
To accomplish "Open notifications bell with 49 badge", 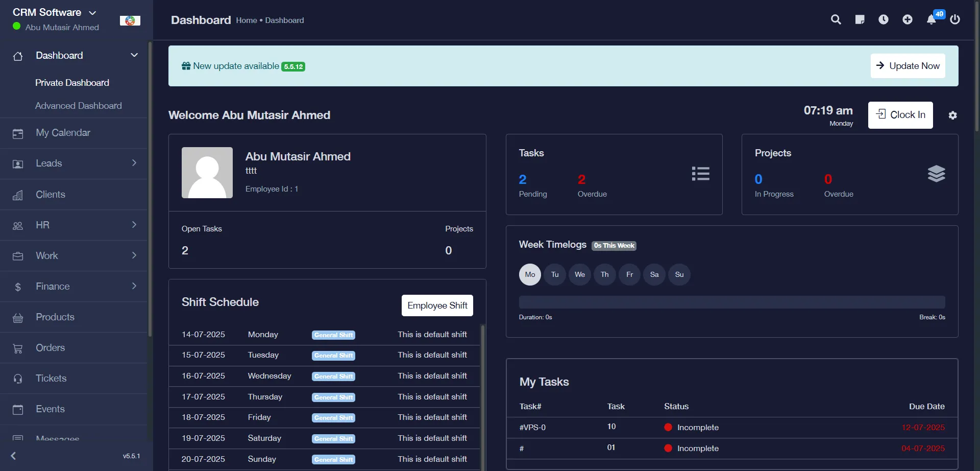I will pos(932,19).
